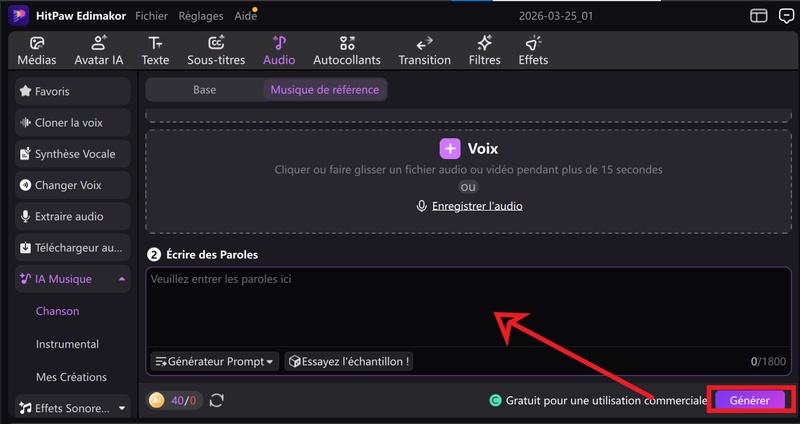800x424 pixels.
Task: Open the Médias panel
Action: pyautogui.click(x=36, y=50)
